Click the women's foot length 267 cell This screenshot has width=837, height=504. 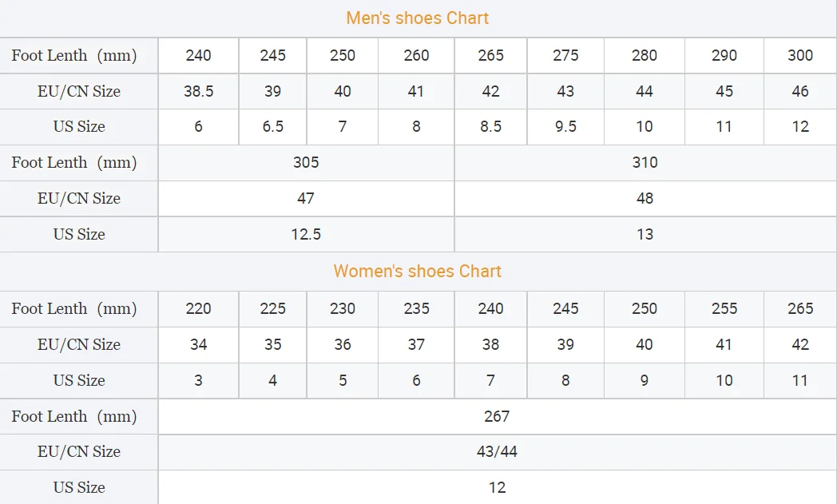[x=497, y=416]
